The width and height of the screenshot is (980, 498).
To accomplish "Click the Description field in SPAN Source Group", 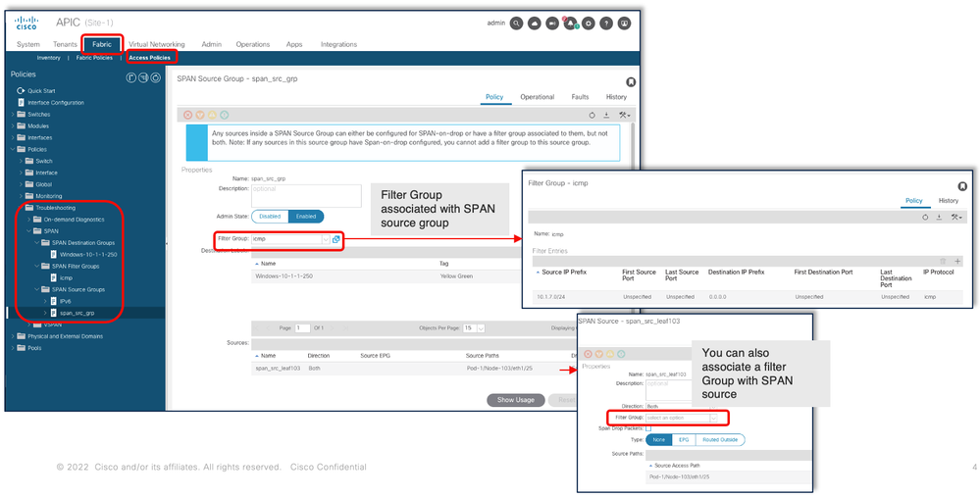I will point(306,196).
